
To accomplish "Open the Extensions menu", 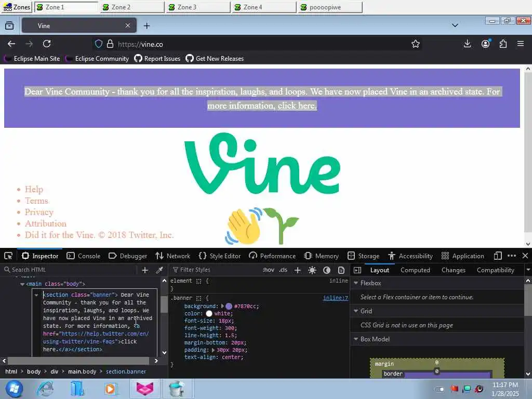I will coord(503,44).
